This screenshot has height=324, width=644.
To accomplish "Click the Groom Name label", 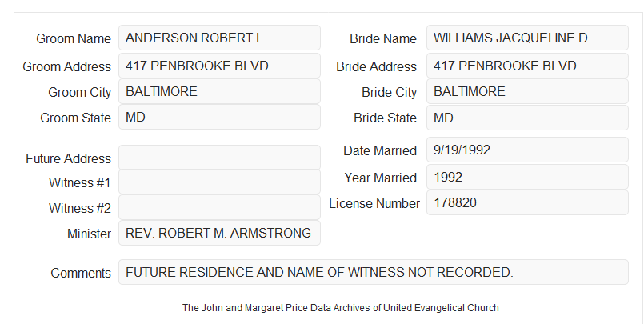I will point(74,38).
